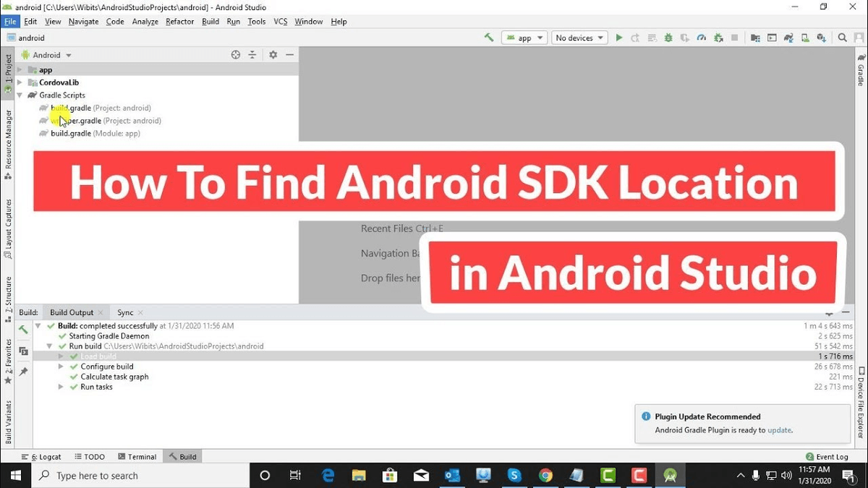Click the Make Project hammer icon
Image resolution: width=868 pixels, height=488 pixels.
click(x=490, y=38)
